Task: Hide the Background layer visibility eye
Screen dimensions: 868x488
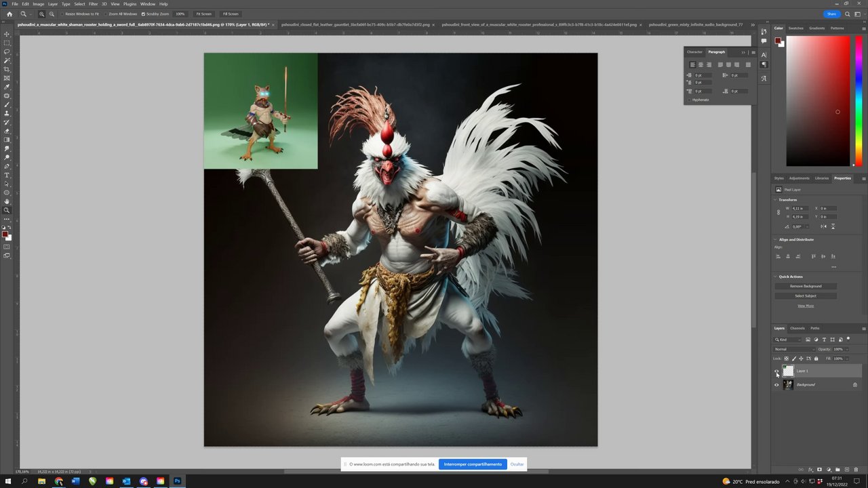Action: click(776, 385)
